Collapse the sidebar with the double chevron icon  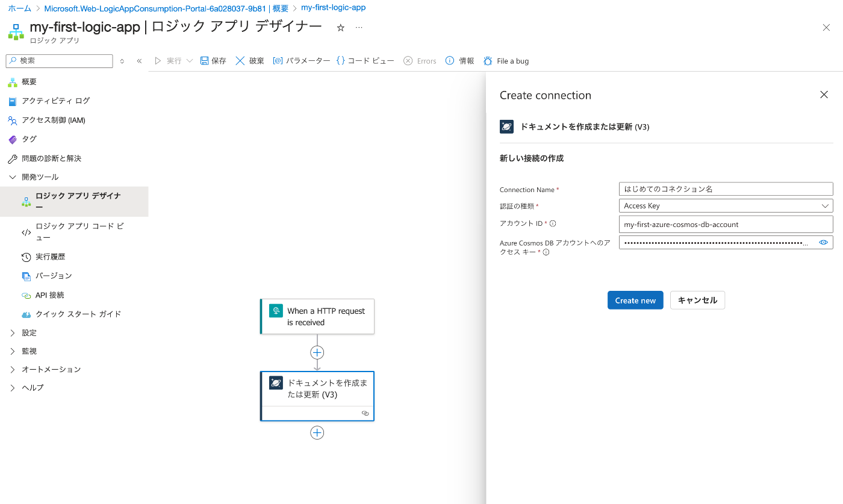139,61
